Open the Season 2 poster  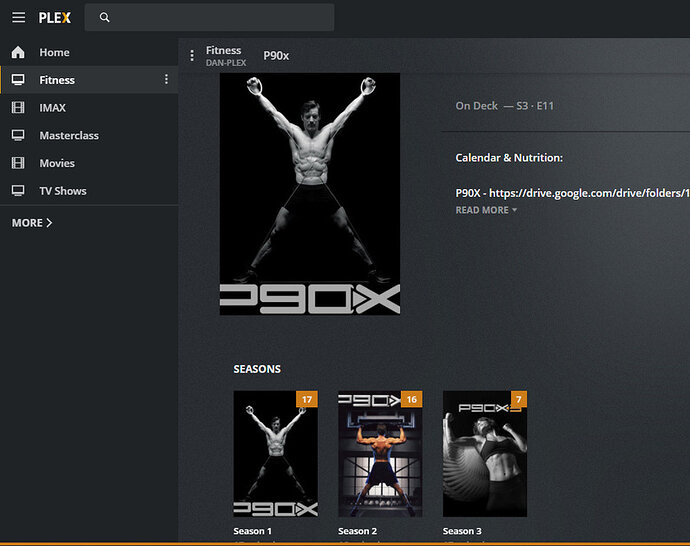tap(380, 454)
